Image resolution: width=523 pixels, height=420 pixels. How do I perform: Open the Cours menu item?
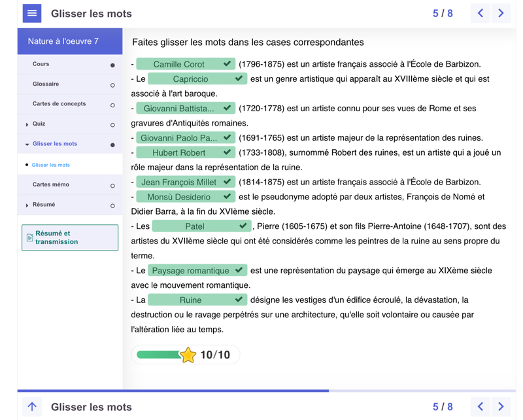pyautogui.click(x=41, y=64)
